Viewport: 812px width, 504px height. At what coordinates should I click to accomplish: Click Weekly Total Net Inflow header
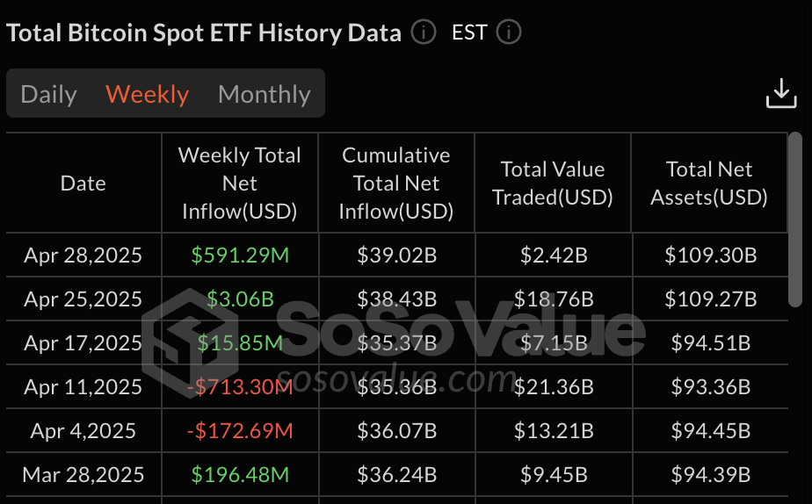(240, 184)
